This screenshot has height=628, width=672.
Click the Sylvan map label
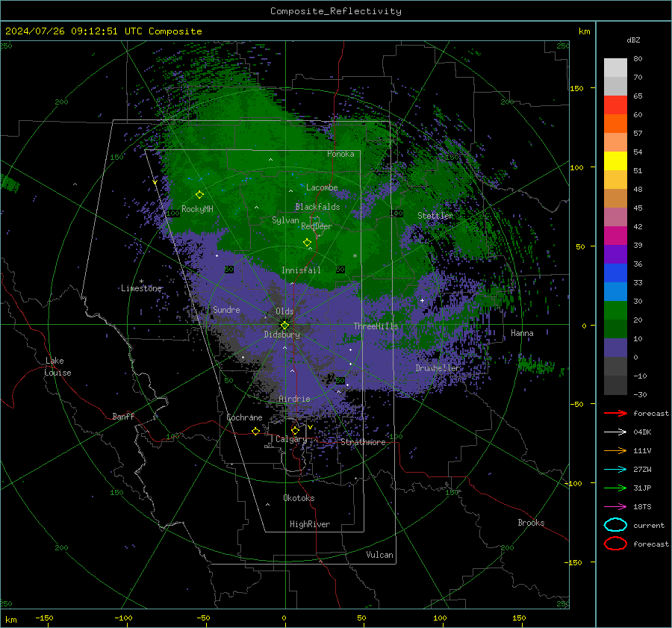pyautogui.click(x=285, y=220)
